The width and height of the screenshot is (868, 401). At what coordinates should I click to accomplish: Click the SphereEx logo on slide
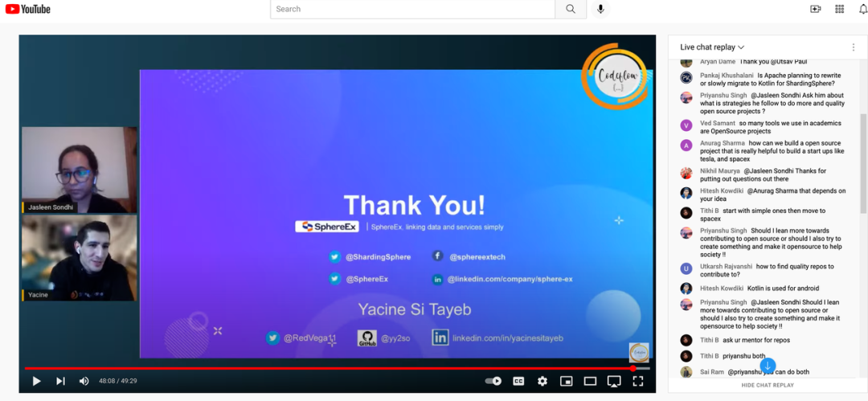327,227
